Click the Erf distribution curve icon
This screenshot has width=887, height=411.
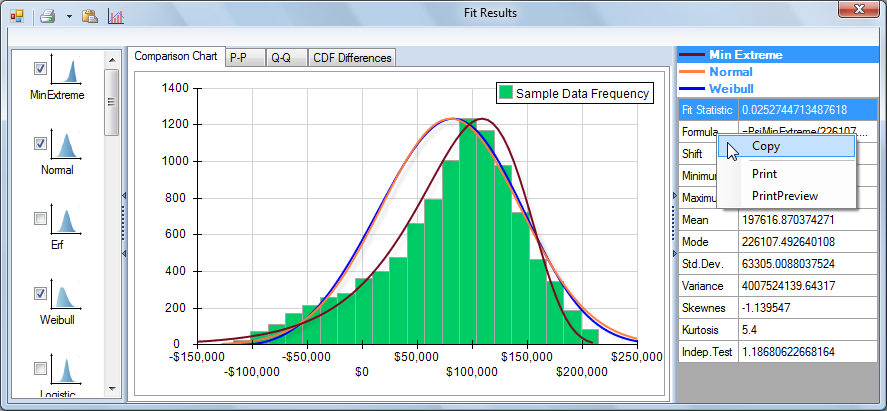[x=68, y=221]
